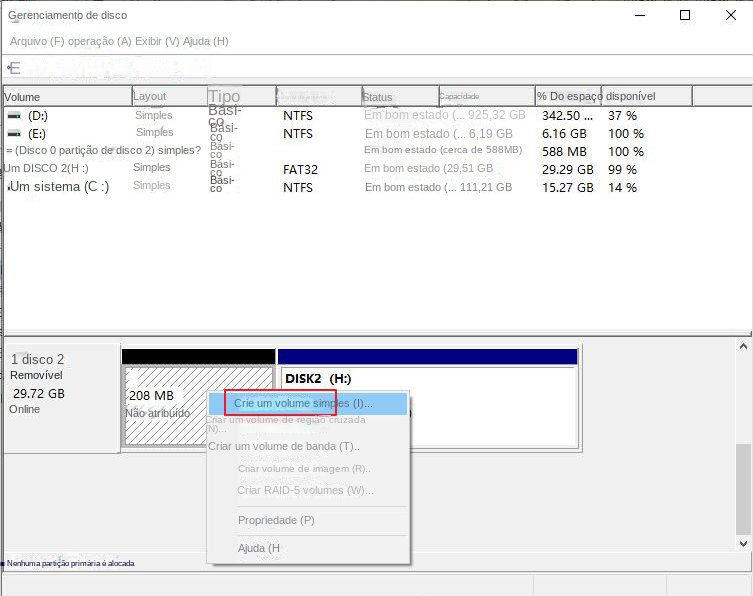Click the 15.27 GB free space value
The image size is (753, 596).
coord(568,188)
